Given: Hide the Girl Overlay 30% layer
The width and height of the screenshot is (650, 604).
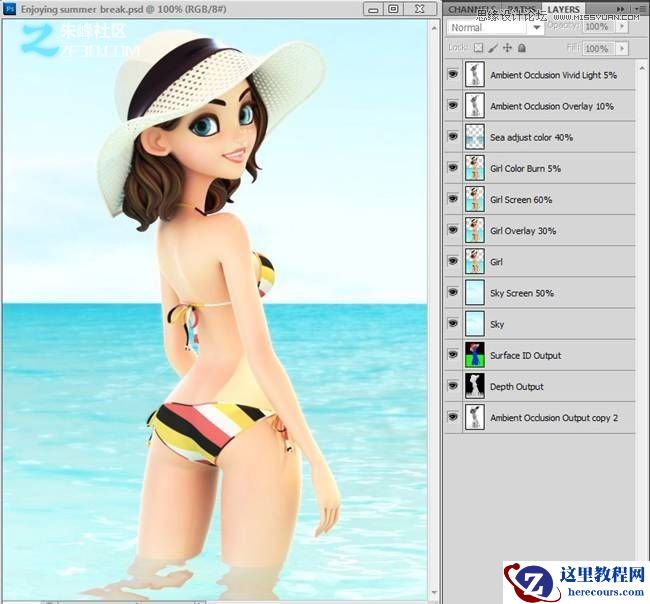Looking at the screenshot, I should tap(453, 230).
